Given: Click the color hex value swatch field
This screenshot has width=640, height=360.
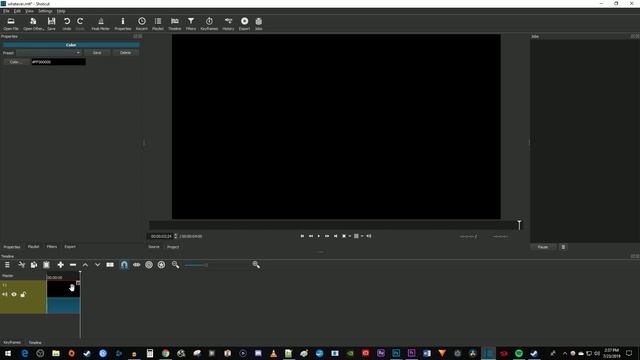Looking at the screenshot, I should click(x=58, y=62).
